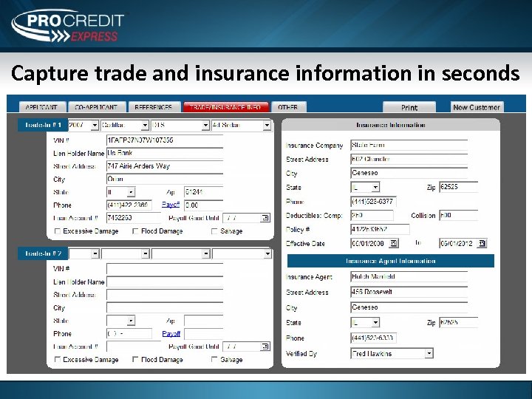Open Trade-In #1 make dropdown showing Cadillac

(145, 125)
